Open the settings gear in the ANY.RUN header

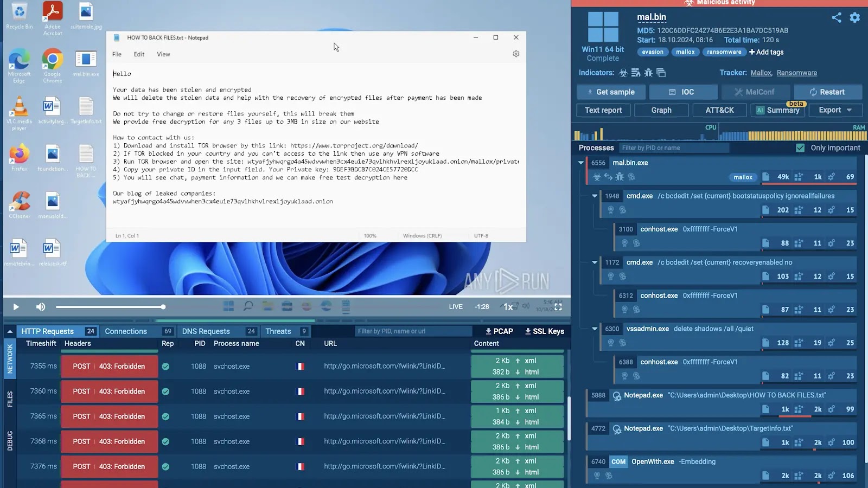tap(854, 17)
